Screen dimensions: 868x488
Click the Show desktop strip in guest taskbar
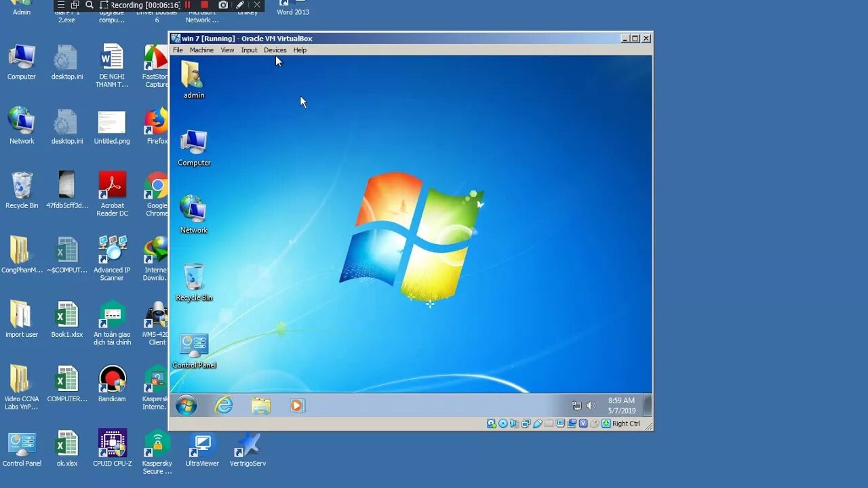pyautogui.click(x=648, y=405)
